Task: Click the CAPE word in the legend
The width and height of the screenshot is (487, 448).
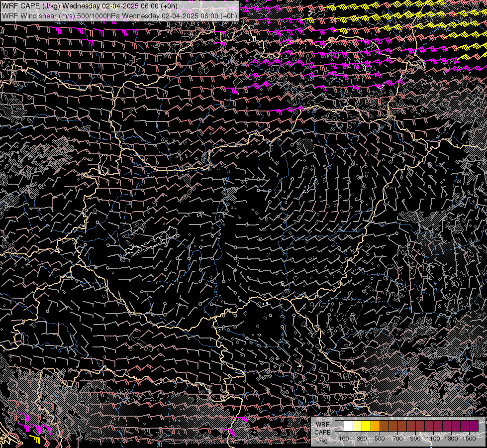Action: [x=322, y=433]
